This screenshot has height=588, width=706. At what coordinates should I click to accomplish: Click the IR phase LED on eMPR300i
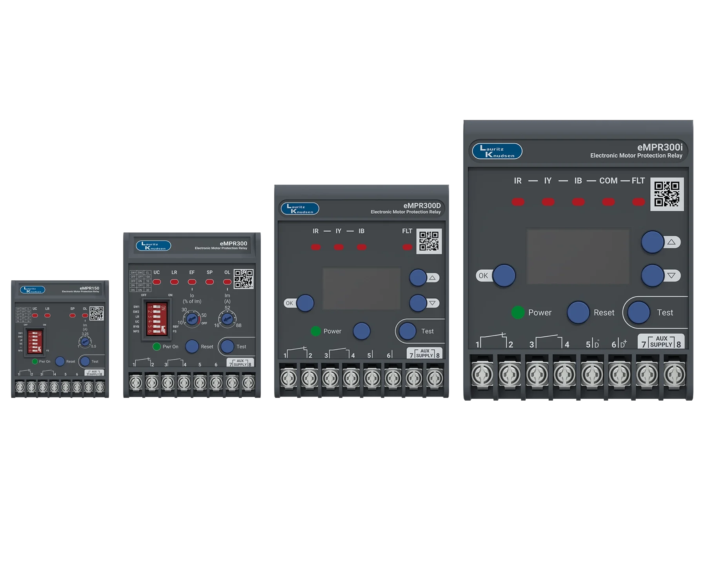pos(518,201)
